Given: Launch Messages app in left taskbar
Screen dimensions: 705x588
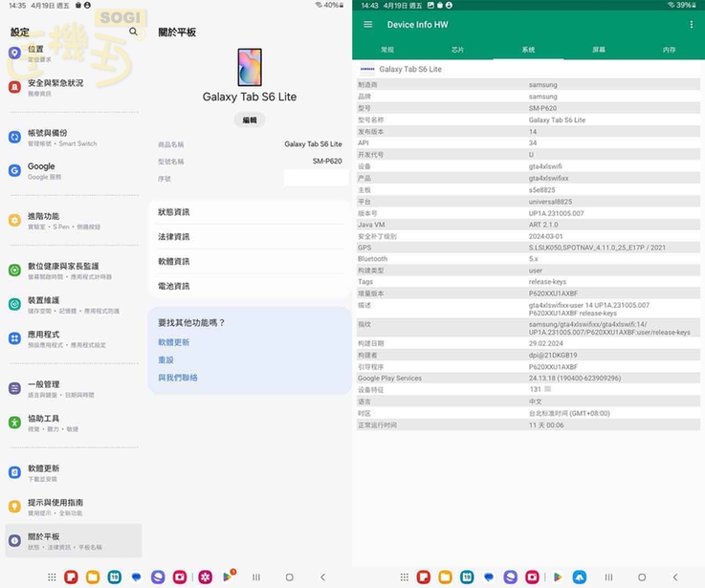Looking at the screenshot, I should pos(136,577).
